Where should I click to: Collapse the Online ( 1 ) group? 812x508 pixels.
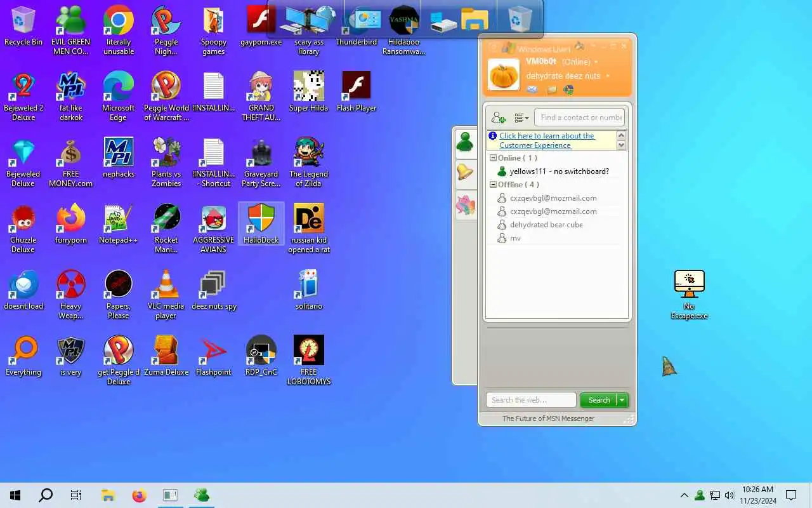point(493,158)
